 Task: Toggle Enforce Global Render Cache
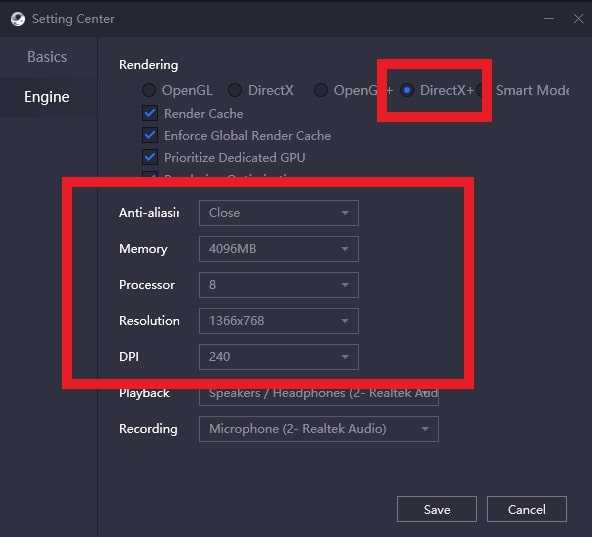(x=150, y=135)
